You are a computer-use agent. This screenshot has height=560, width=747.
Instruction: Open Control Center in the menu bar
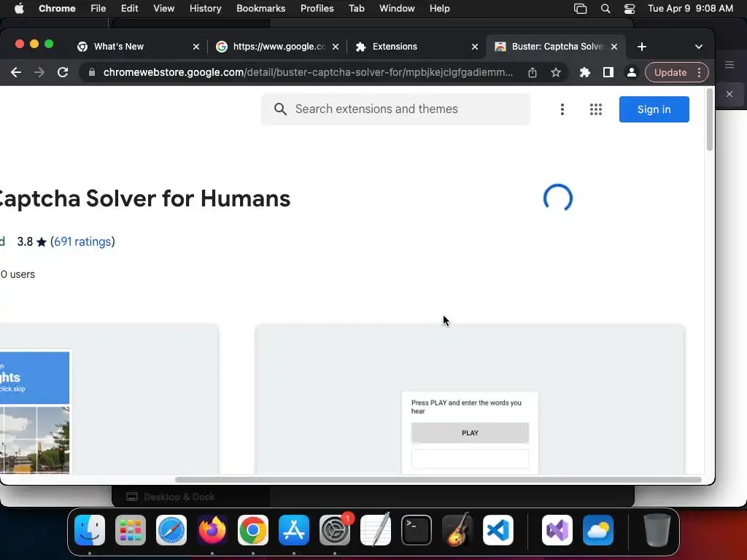630,9
